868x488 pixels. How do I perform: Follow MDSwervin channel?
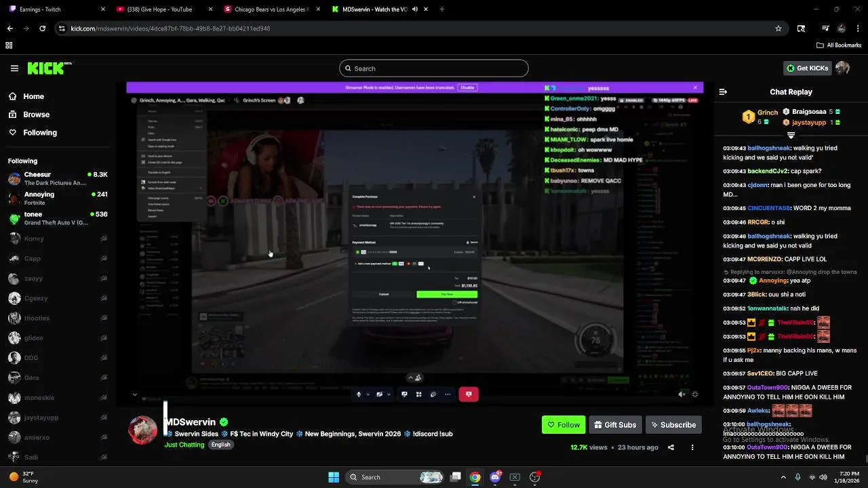tap(564, 425)
